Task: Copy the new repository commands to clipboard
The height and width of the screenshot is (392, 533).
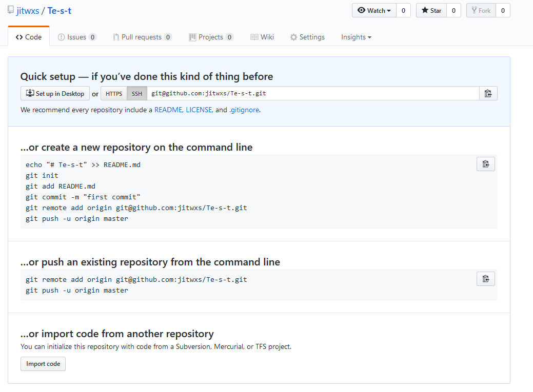Action: coord(485,164)
